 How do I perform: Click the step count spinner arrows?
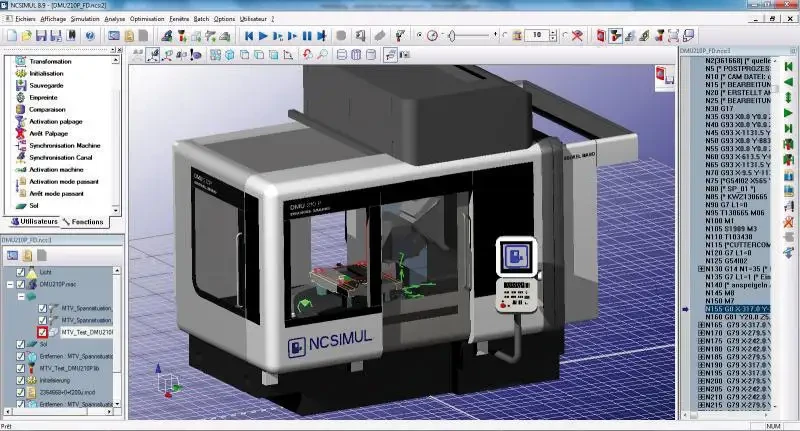[553, 35]
